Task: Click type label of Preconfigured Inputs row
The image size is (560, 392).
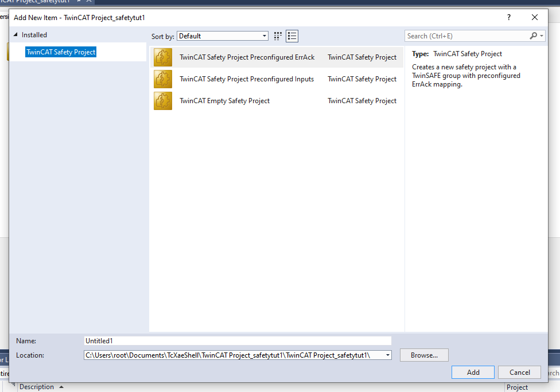Action: (x=362, y=79)
